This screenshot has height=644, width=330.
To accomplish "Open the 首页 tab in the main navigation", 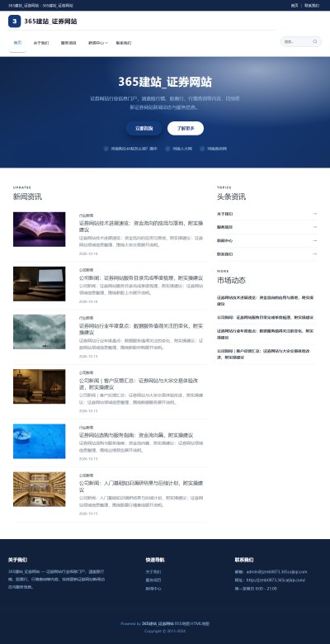I will pyautogui.click(x=17, y=43).
